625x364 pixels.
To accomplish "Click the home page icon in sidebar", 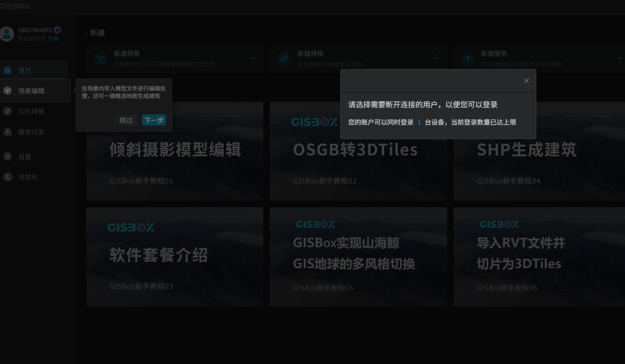I will (7, 70).
